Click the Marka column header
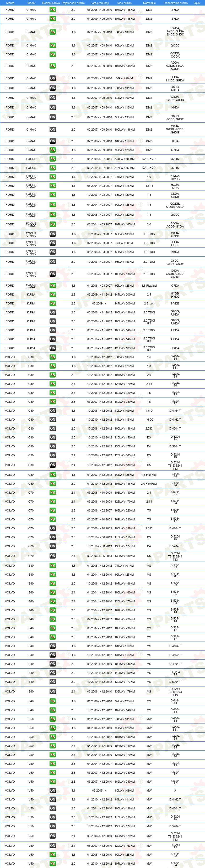The height and width of the screenshot is (868, 205). tap(10, 3)
